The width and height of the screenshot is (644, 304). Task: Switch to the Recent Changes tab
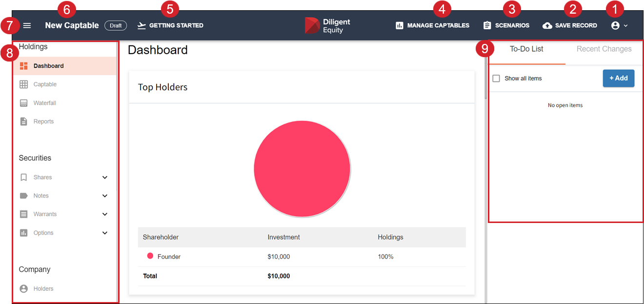click(x=604, y=49)
